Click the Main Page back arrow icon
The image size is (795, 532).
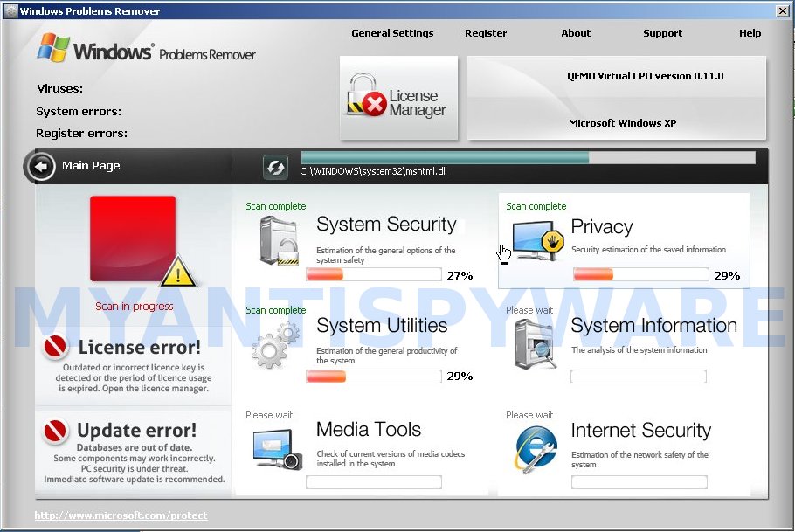click(x=40, y=166)
